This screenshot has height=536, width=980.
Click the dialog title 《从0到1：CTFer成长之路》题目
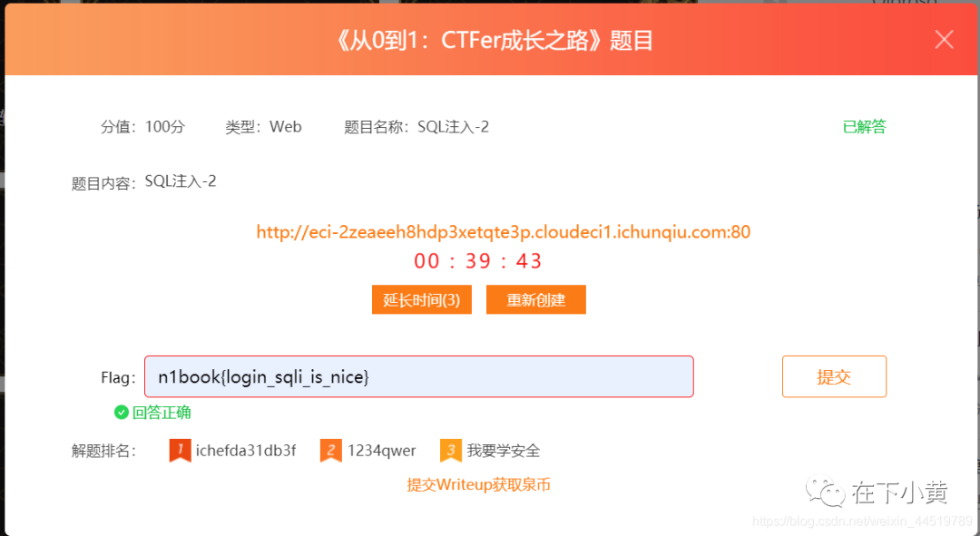pos(493,41)
